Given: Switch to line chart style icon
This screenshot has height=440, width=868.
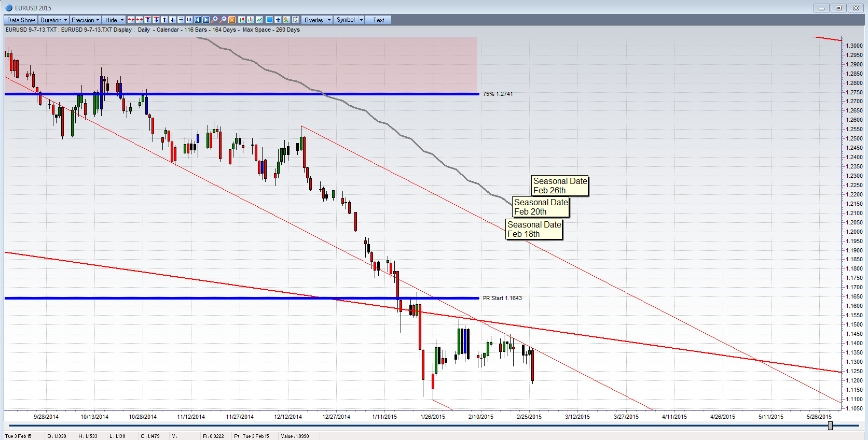Looking at the screenshot, I should click(x=259, y=20).
